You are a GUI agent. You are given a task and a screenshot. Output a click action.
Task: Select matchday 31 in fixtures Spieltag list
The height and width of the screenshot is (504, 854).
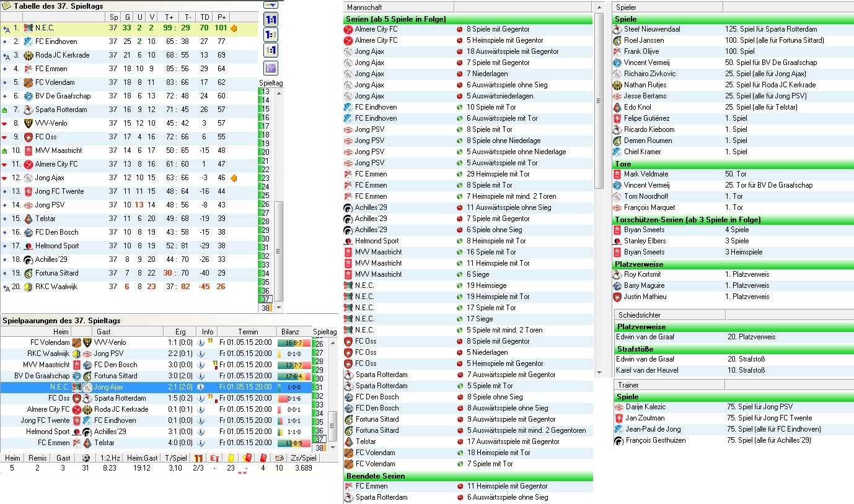pyautogui.click(x=319, y=388)
